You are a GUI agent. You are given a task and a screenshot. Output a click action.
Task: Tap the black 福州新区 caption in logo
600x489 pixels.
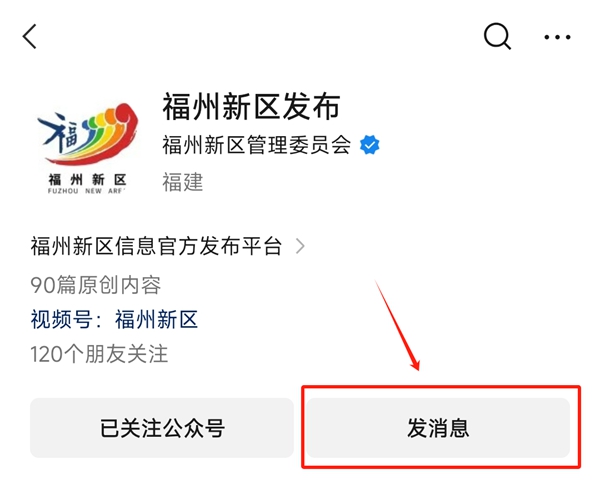tap(87, 179)
